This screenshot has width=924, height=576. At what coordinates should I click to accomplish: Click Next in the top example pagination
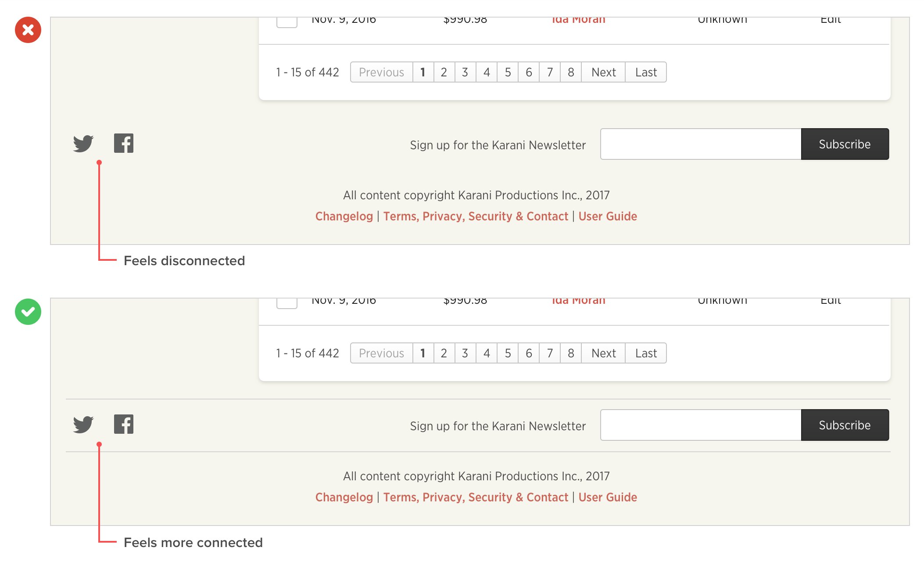point(603,72)
